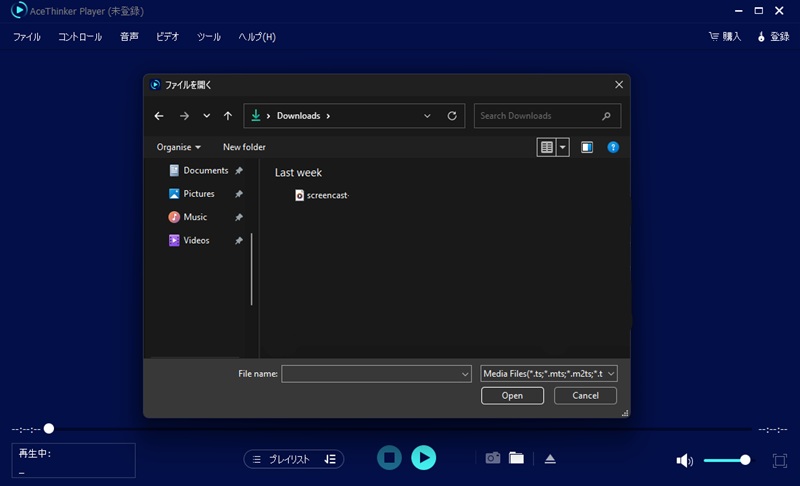800x486 pixels.
Task: Open the dialog help question mark icon
Action: [614, 147]
